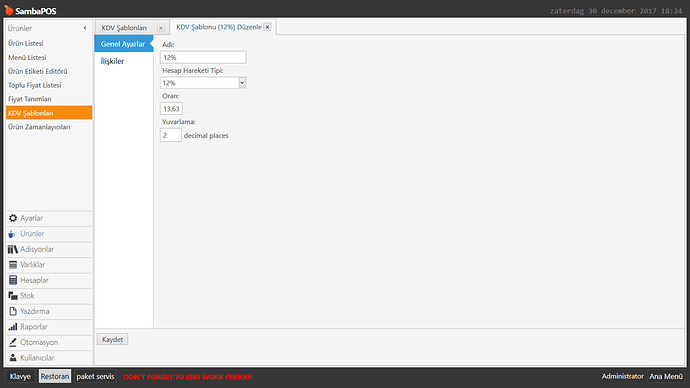Click the Oran rate input field
Viewport: 690px width, 388px height.
pyautogui.click(x=171, y=109)
